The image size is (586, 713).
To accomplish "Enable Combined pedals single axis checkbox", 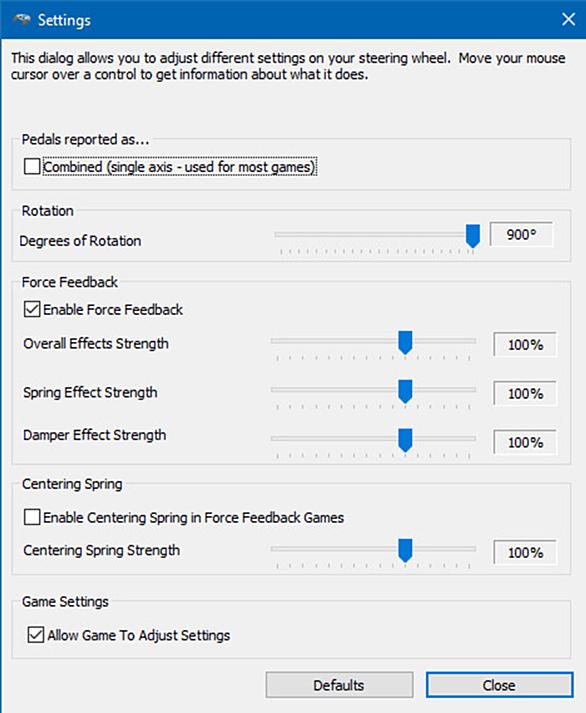I will [32, 166].
